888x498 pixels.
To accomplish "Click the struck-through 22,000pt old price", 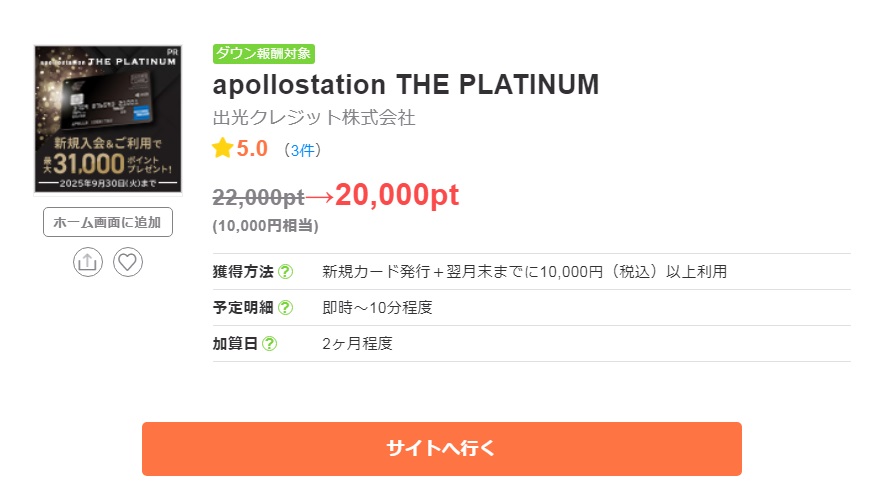I will point(258,197).
